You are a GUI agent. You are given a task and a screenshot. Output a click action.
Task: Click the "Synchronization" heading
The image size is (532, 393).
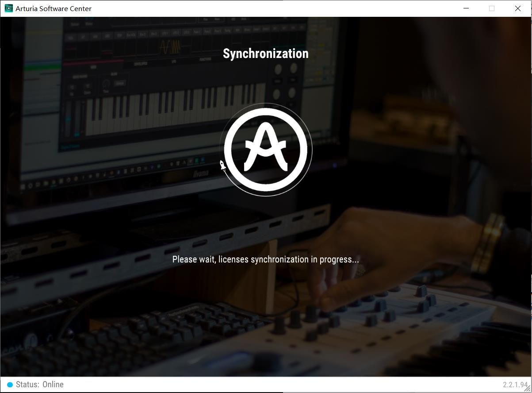(265, 54)
